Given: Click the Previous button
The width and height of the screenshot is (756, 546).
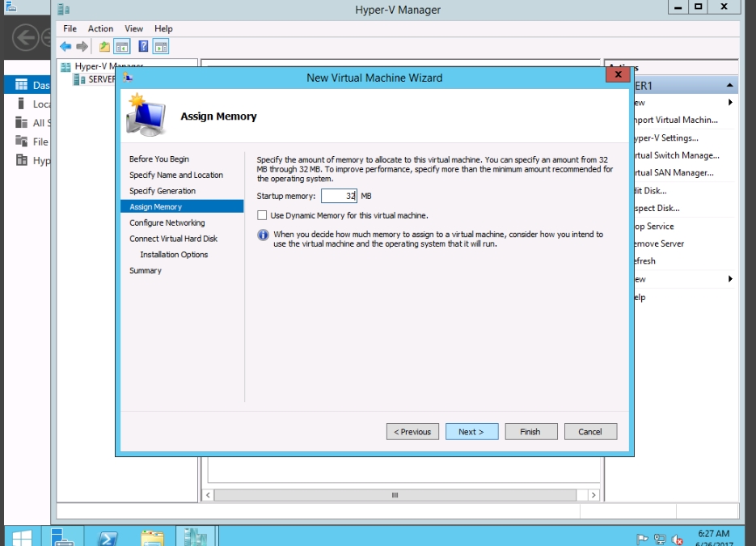Looking at the screenshot, I should tap(412, 432).
